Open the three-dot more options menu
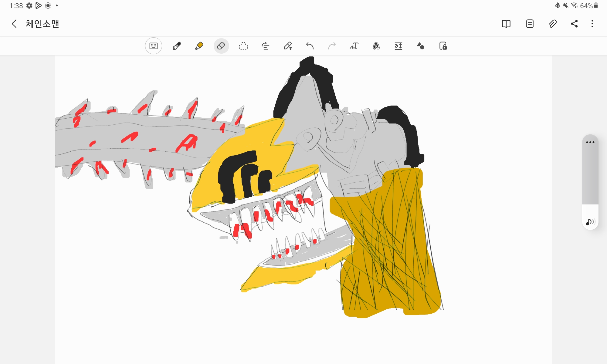The width and height of the screenshot is (607, 364). 592,24
